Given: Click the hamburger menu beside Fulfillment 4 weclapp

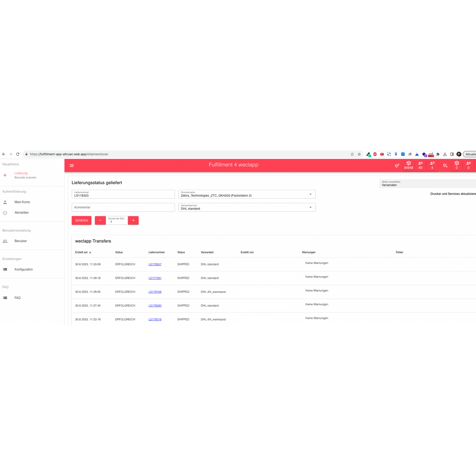Looking at the screenshot, I should pos(72,165).
